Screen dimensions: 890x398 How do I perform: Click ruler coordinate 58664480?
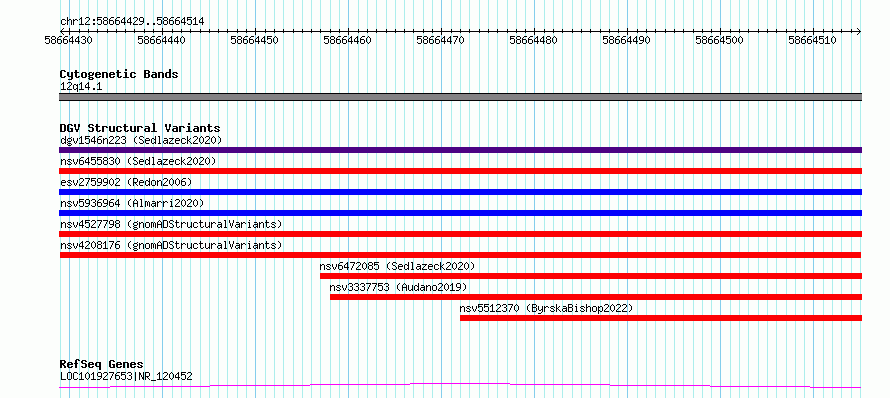[x=534, y=40]
